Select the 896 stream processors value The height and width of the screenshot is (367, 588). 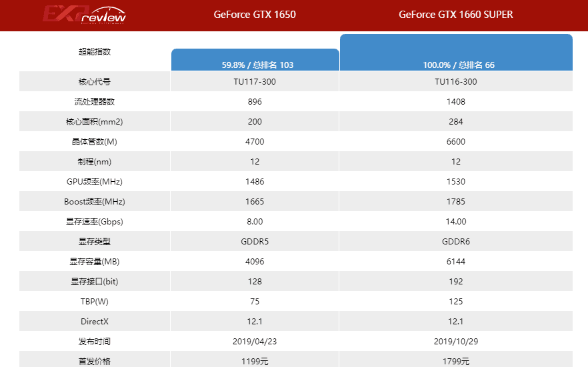255,101
